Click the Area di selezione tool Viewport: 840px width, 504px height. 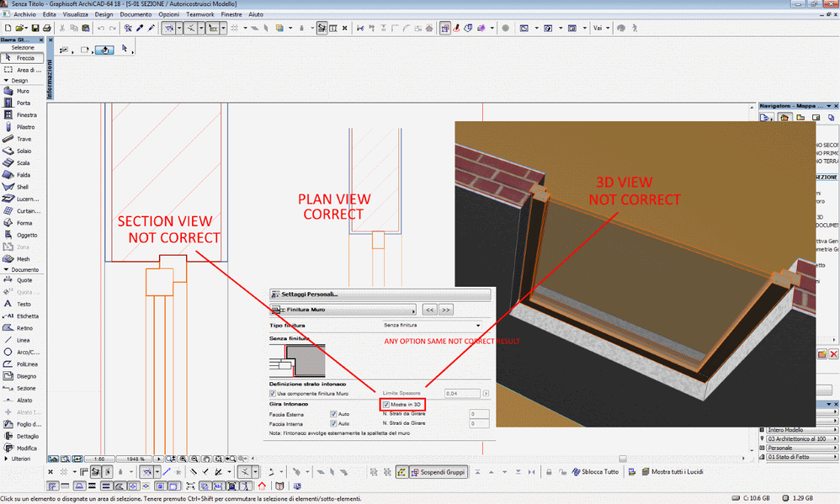coord(23,70)
